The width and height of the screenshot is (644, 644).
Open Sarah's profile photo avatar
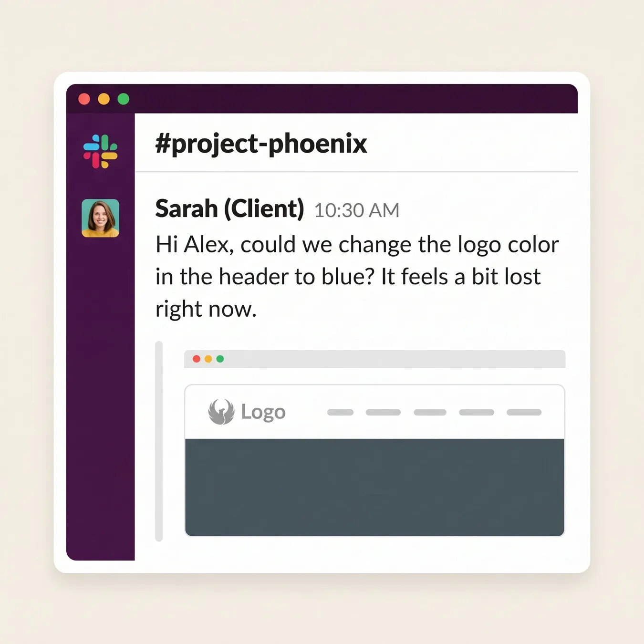(100, 218)
